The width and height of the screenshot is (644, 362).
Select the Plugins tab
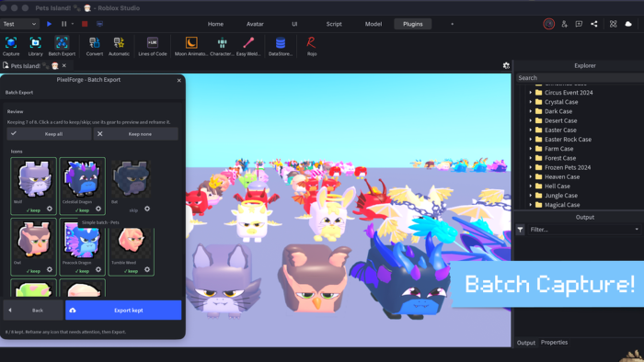tap(413, 24)
